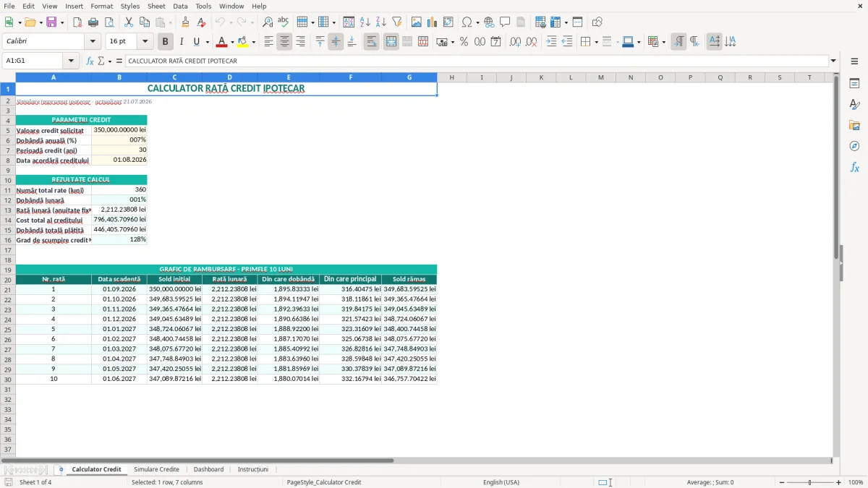Add Decimal Place icon

click(x=515, y=42)
